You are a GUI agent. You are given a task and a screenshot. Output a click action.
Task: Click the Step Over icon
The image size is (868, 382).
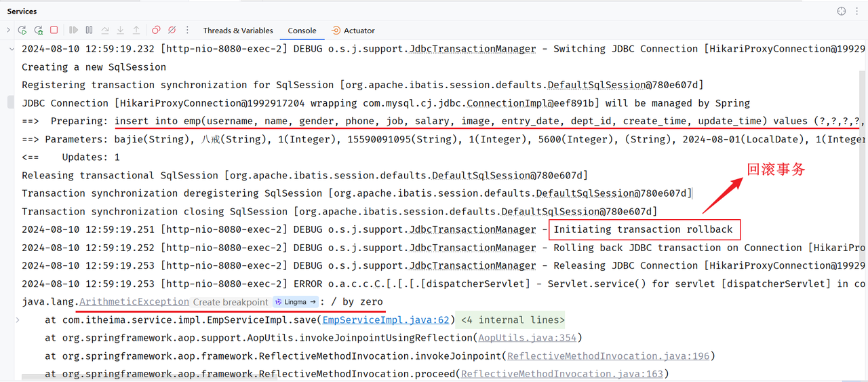tap(105, 31)
